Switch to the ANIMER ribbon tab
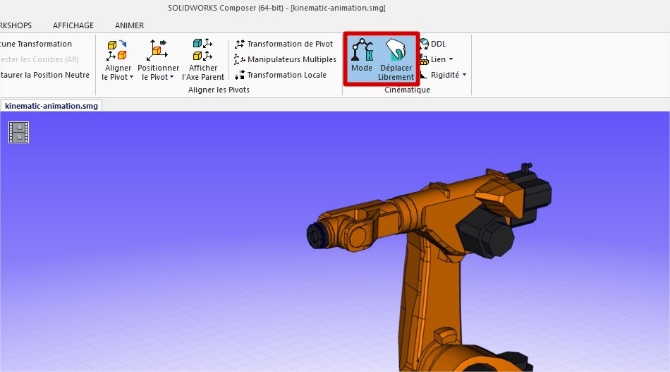 point(129,25)
